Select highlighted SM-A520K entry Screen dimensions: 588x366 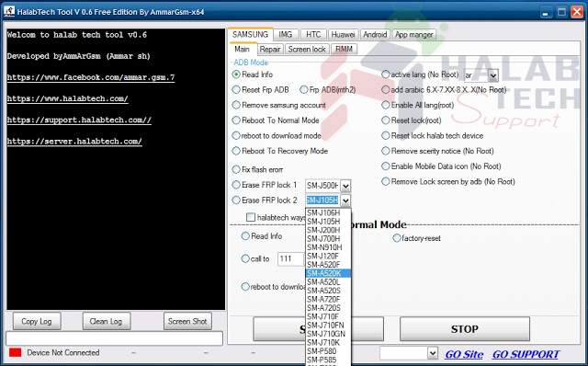click(328, 273)
